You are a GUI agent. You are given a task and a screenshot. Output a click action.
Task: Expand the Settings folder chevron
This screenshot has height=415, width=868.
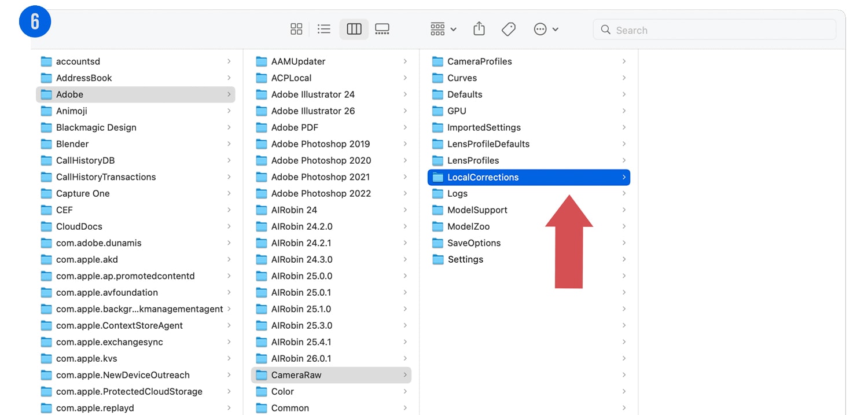624,259
